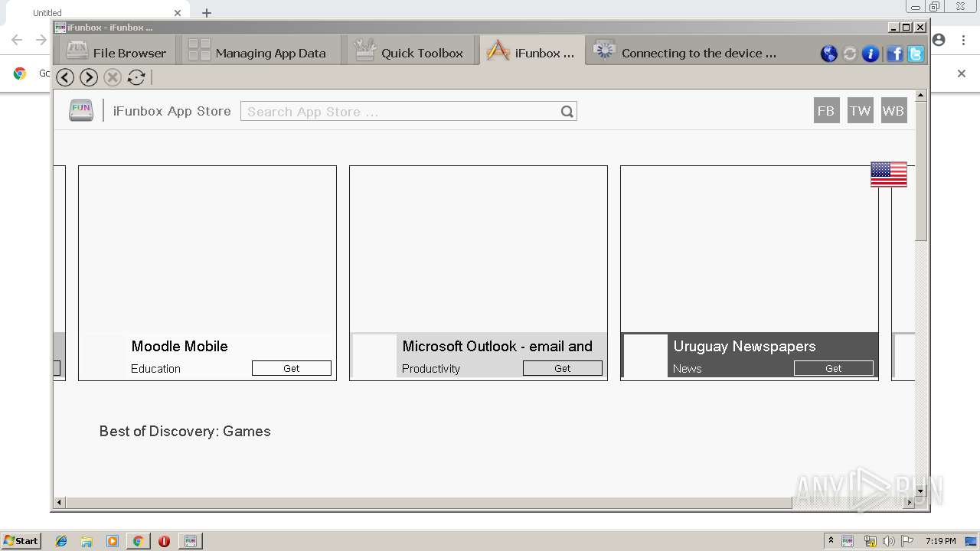980x551 pixels.
Task: Click the horizontal scrollbar thumb
Action: pos(429,503)
